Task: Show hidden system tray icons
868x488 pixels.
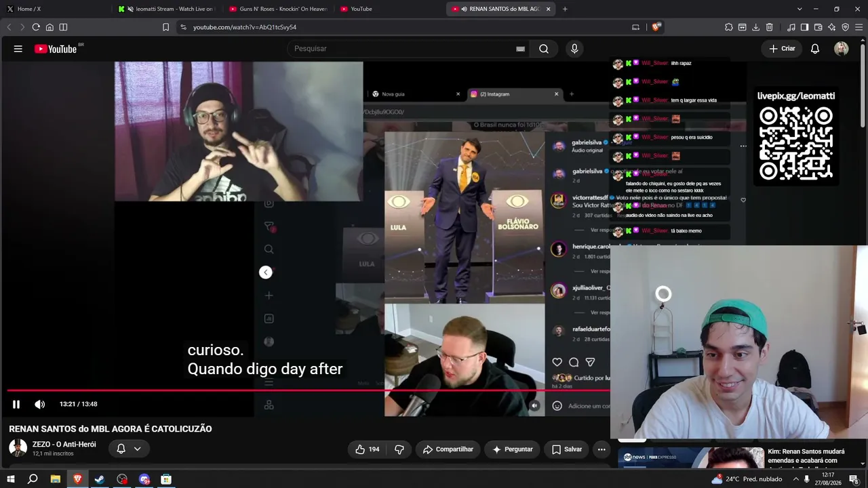Action: (x=796, y=479)
